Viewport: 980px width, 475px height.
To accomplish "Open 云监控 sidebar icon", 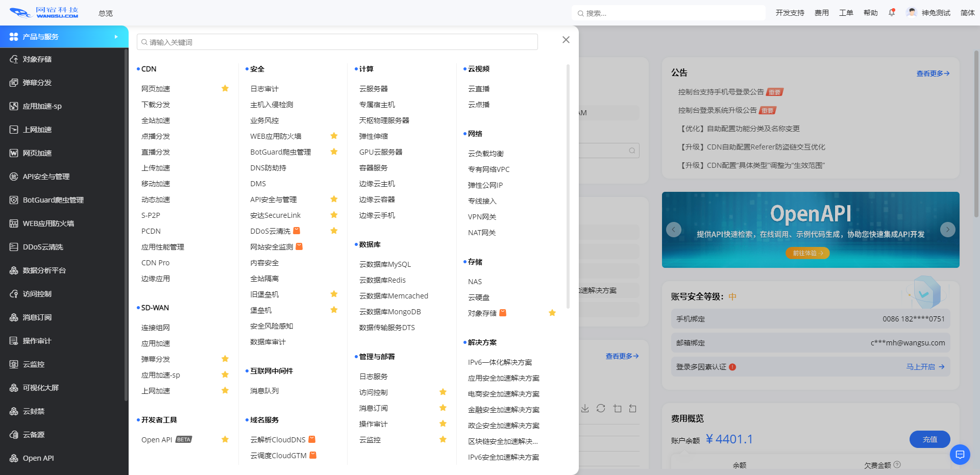I will pyautogui.click(x=14, y=364).
